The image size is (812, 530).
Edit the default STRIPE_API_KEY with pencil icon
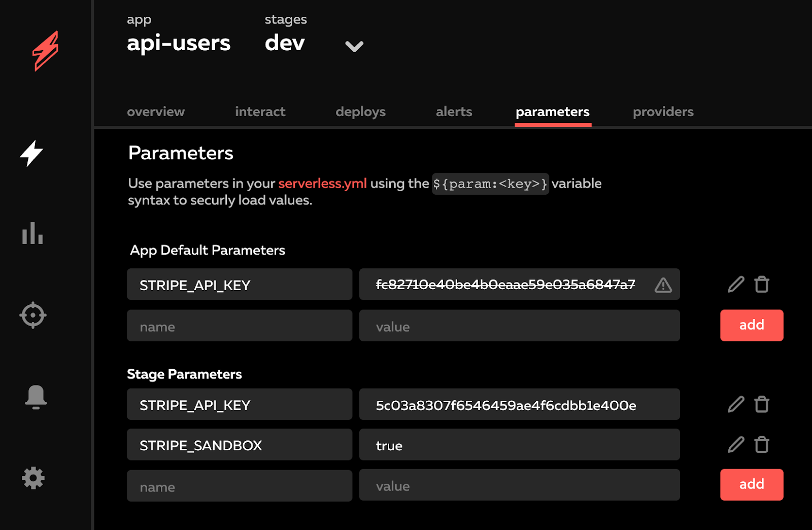(736, 285)
